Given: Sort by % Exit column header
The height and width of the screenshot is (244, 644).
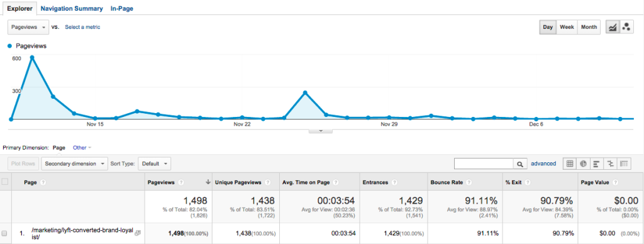Looking at the screenshot, I should pos(514,182).
